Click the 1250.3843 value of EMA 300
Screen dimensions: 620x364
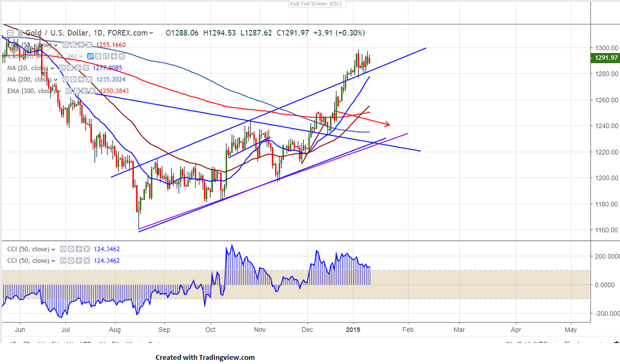(114, 91)
